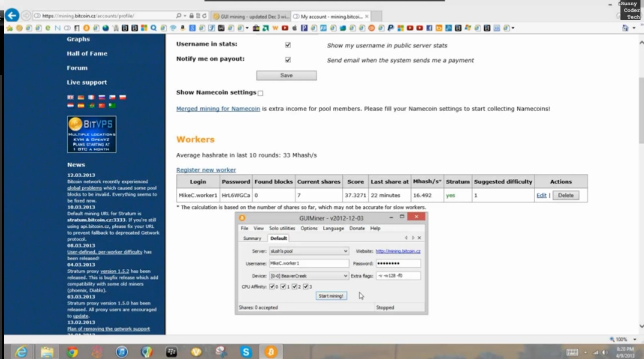Click the GUIMiner tab scroll left arrow

406,238
